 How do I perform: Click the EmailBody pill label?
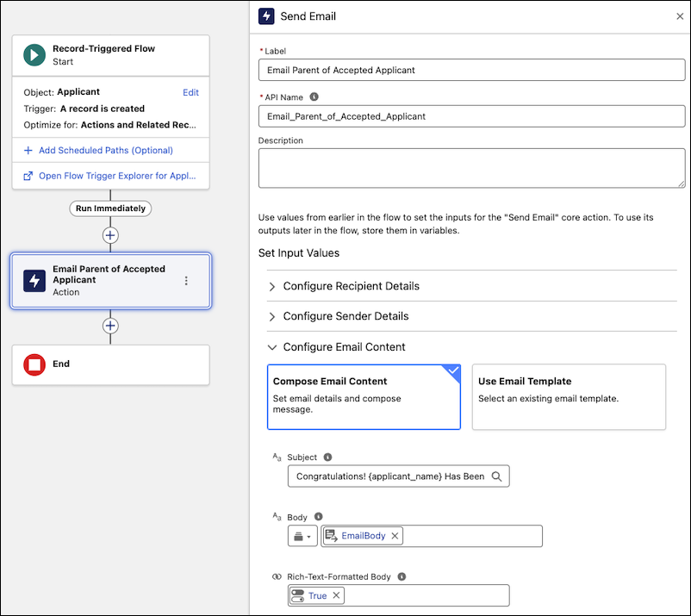point(363,536)
